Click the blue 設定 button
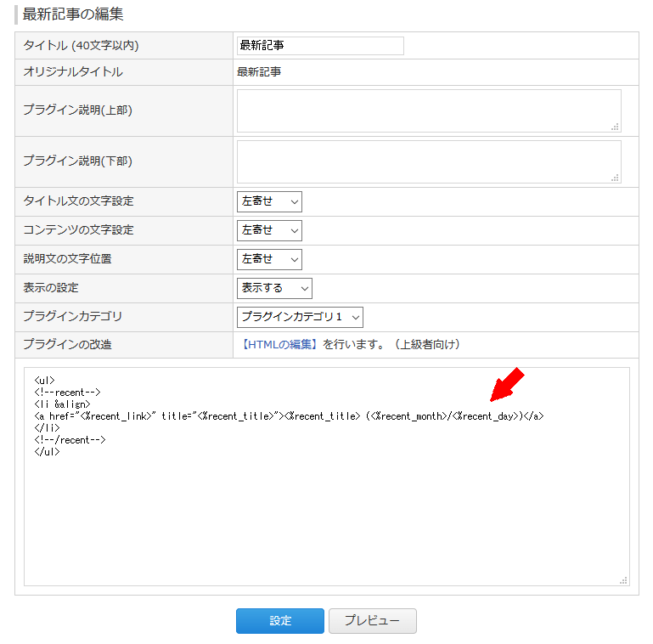This screenshot has height=644, width=653. (x=280, y=621)
